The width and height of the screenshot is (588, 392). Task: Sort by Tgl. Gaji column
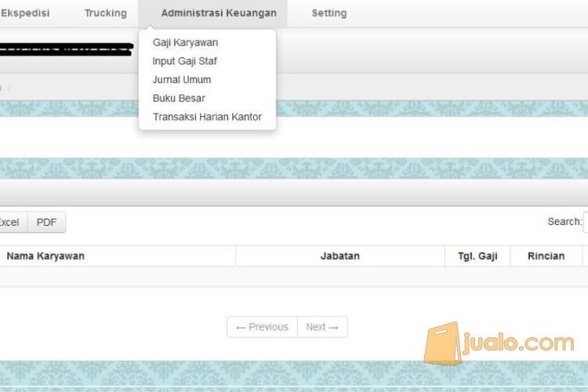click(477, 256)
